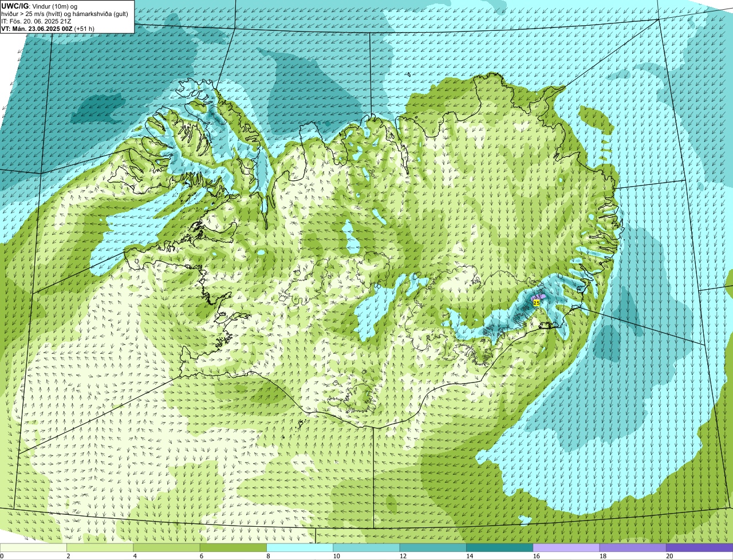Viewport: 733px width, 560px height.
Task: Click the '14' label on the color scale
Action: 470,556
